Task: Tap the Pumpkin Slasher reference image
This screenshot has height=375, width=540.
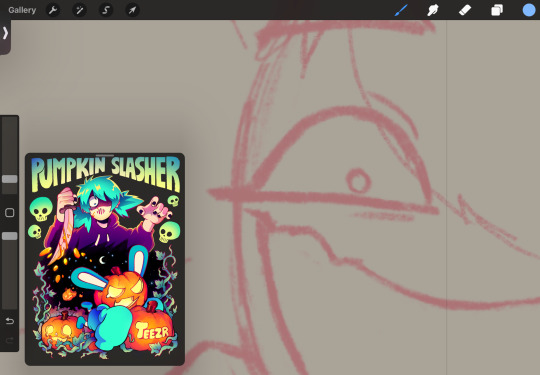Action: click(105, 259)
